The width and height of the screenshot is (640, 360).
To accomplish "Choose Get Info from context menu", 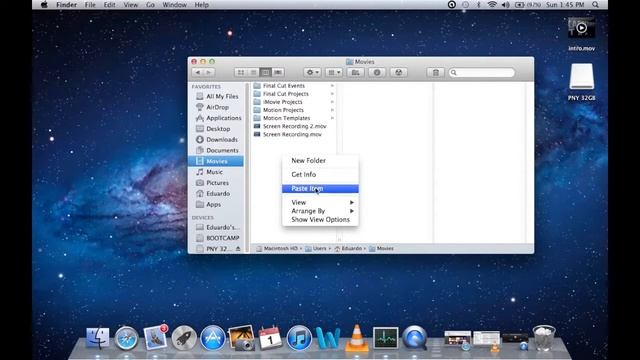I will coord(320,174).
